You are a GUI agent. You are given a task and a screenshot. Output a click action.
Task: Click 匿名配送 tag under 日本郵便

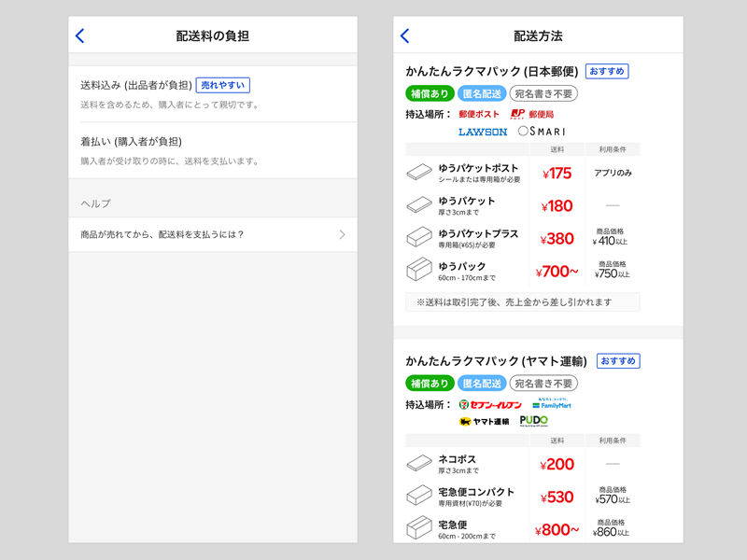pyautogui.click(x=482, y=94)
